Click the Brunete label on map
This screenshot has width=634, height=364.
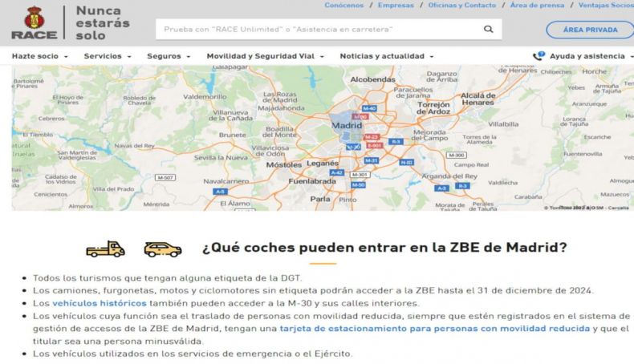coord(233,135)
